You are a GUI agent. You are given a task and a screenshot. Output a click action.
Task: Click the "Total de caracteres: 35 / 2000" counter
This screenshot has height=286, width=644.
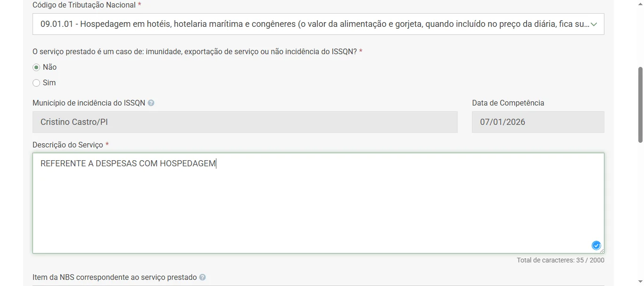(x=560, y=261)
